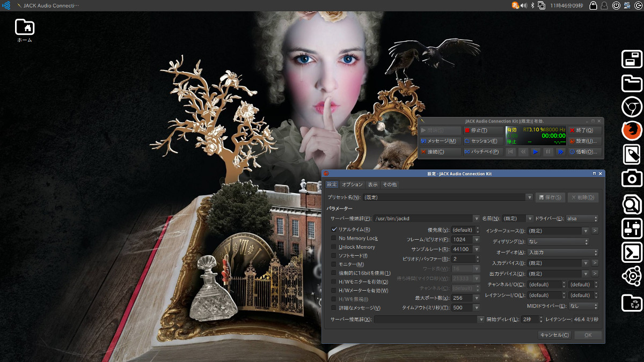Click the transport pause button
This screenshot has width=644, height=362.
(548, 152)
